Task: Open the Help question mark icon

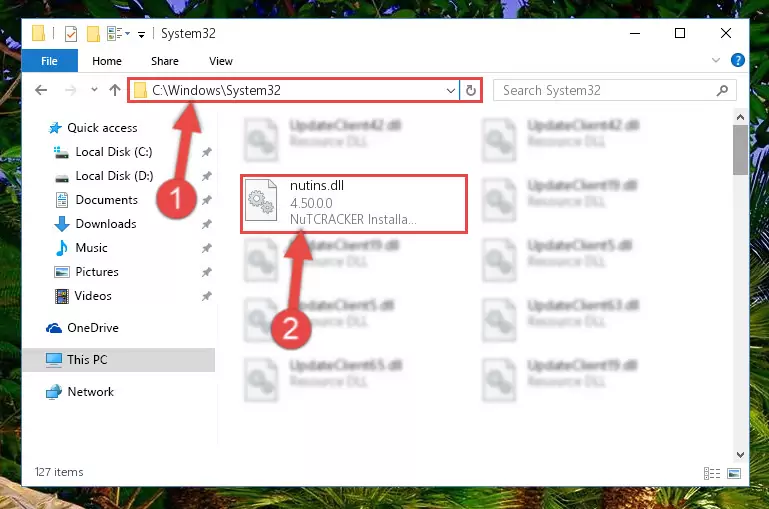Action: pyautogui.click(x=737, y=60)
